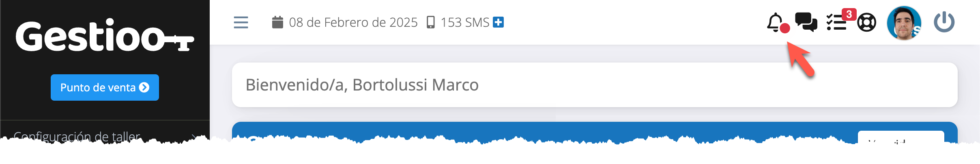Click the power logout icon
Image resolution: width=980 pixels, height=164 pixels.
(944, 22)
